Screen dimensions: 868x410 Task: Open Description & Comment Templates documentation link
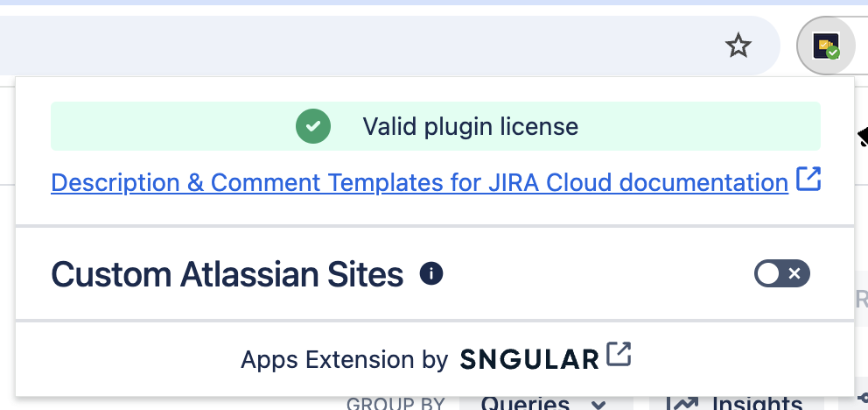click(x=420, y=182)
